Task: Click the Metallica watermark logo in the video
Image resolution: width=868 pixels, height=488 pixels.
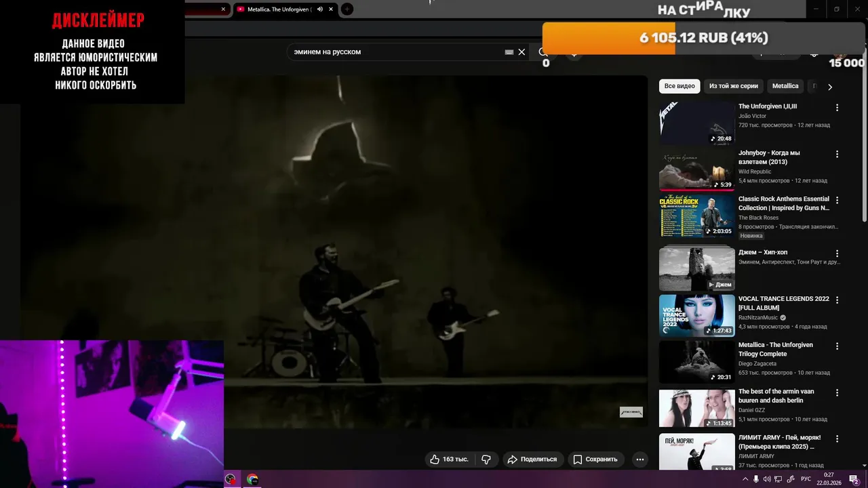Action: [x=631, y=412]
